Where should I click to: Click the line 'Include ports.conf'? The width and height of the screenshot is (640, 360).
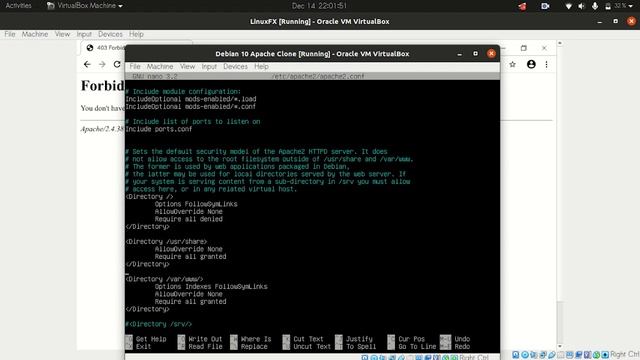coord(159,129)
